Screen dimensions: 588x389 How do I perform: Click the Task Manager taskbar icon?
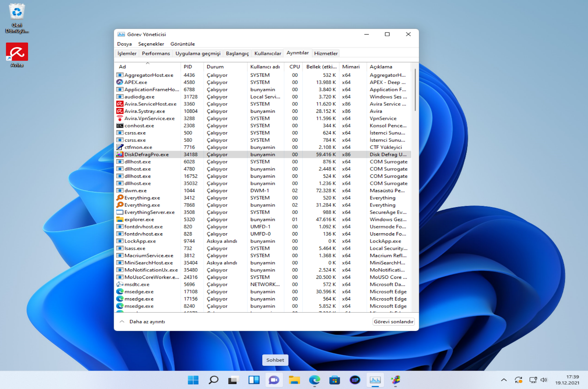[375, 380]
